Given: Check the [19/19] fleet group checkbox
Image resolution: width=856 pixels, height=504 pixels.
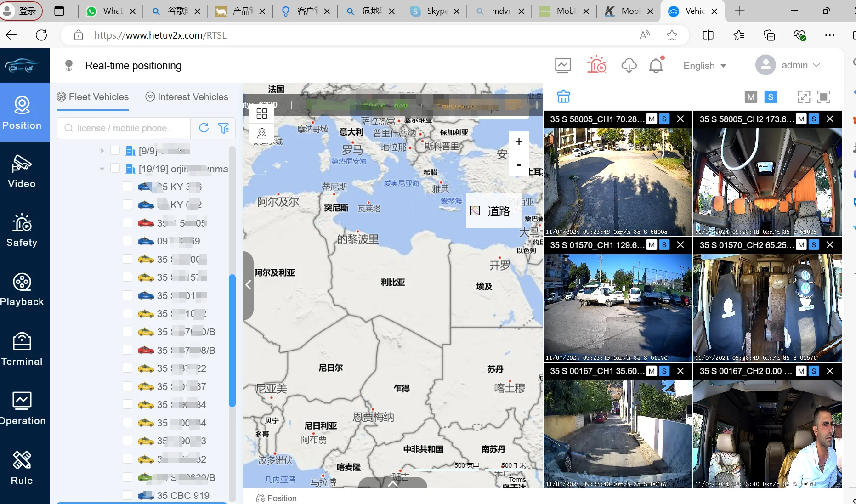Looking at the screenshot, I should coord(115,169).
